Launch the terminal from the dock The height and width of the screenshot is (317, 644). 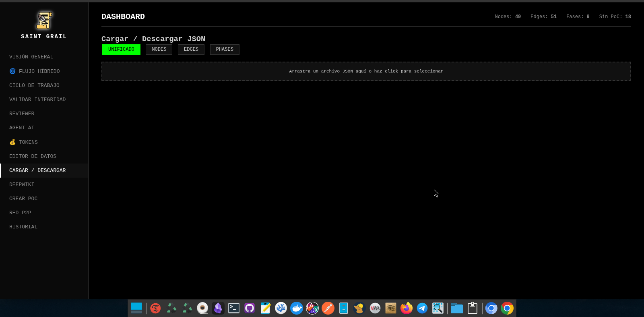234,308
